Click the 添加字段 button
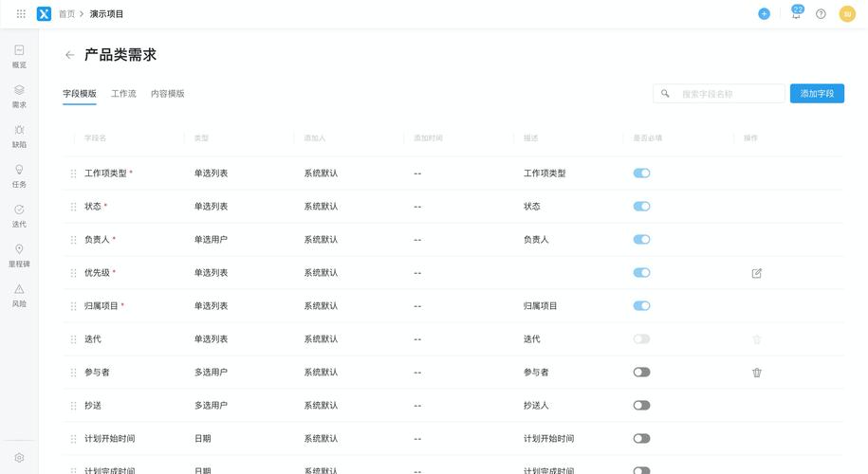The image size is (868, 474). click(x=817, y=94)
